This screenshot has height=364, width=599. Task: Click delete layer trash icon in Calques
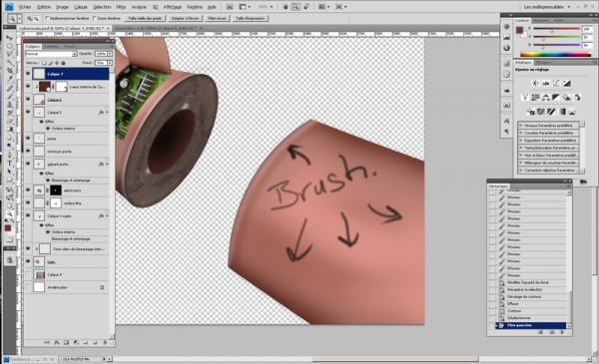coord(105,343)
